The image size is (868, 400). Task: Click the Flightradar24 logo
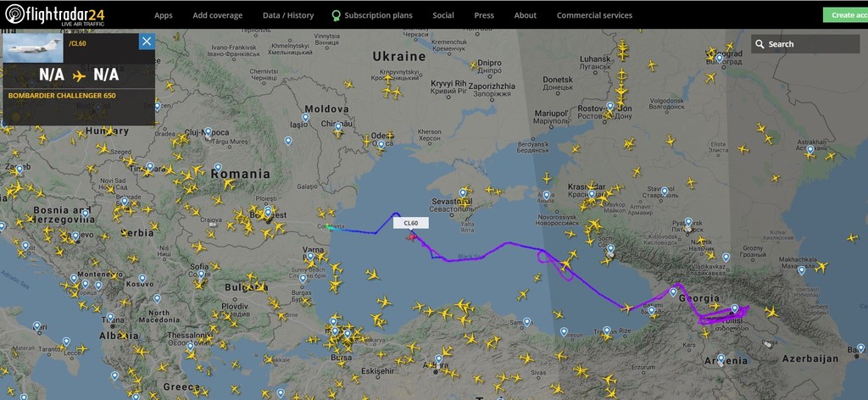(55, 15)
